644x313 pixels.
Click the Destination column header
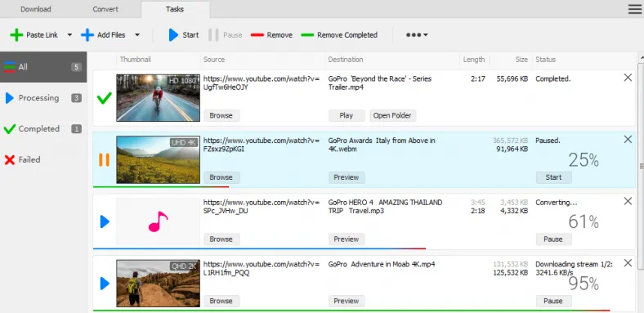pyautogui.click(x=346, y=60)
